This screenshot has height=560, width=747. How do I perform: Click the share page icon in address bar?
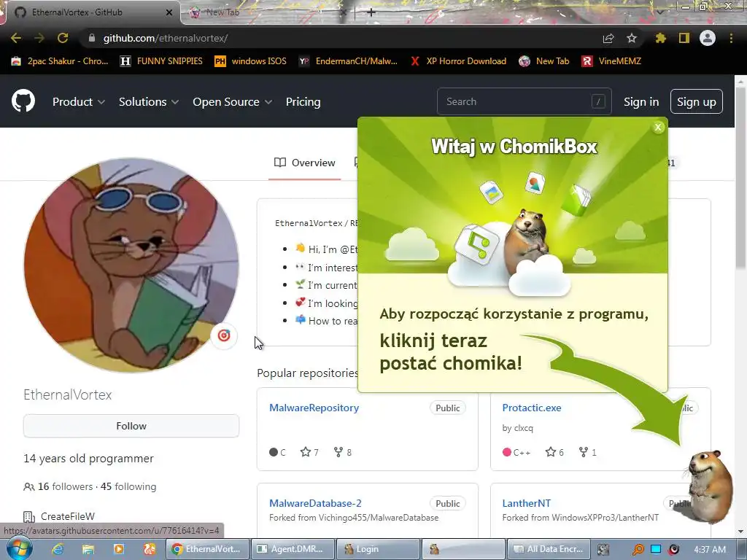(608, 38)
